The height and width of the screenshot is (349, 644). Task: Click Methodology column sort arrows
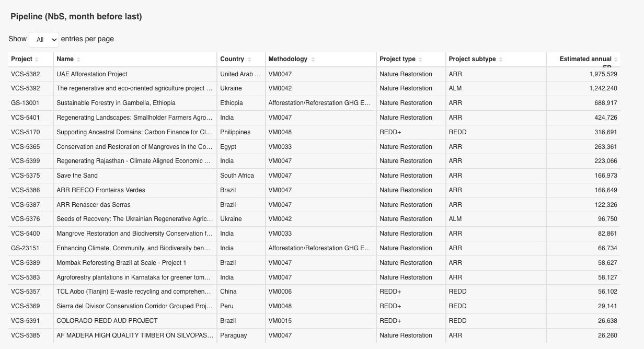tap(313, 60)
